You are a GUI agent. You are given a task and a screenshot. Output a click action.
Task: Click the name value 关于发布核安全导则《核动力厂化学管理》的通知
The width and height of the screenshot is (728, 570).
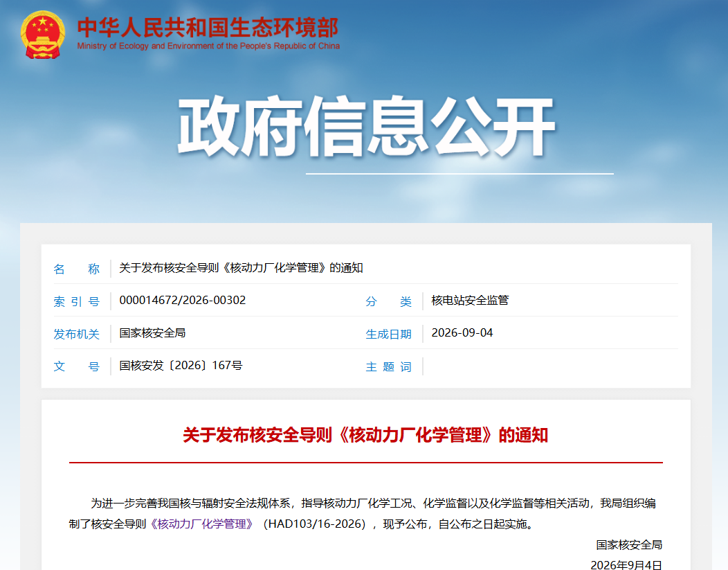point(241,268)
